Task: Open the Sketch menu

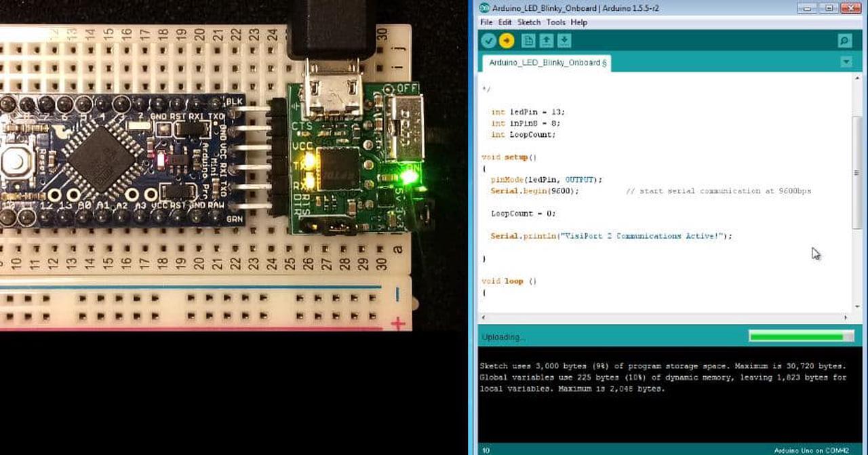Action: pyautogui.click(x=529, y=22)
